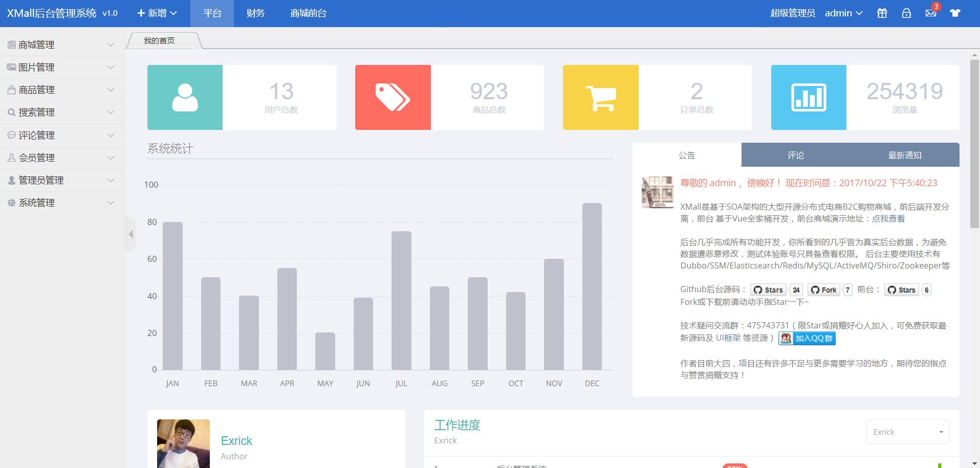Click the MAY bar in the chart
980x468 pixels.
point(325,351)
